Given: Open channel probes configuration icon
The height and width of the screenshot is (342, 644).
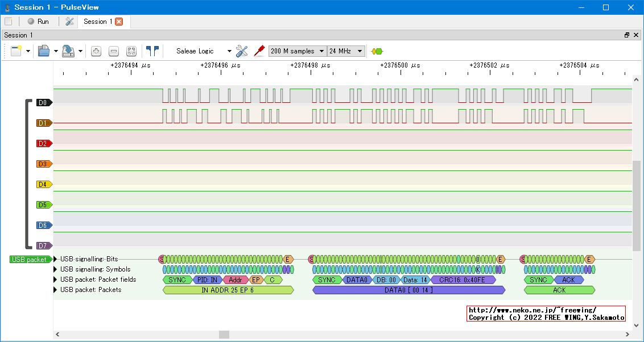Looking at the screenshot, I should pos(259,51).
